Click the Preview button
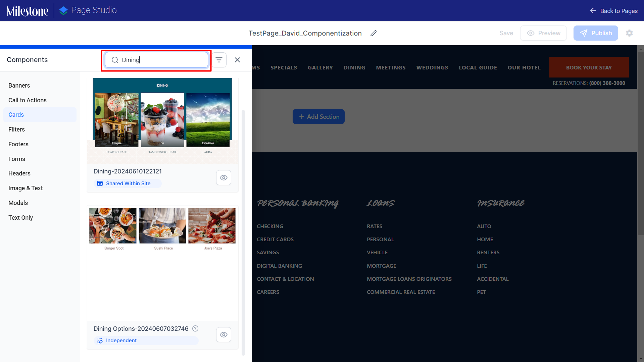The height and width of the screenshot is (362, 644). pos(543,33)
